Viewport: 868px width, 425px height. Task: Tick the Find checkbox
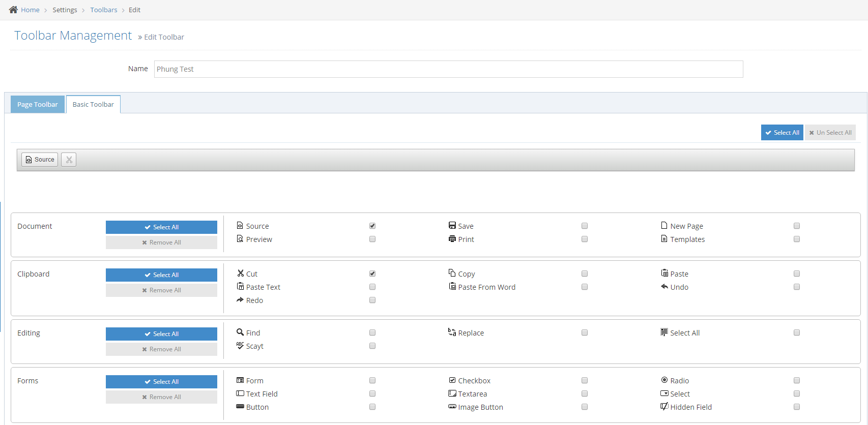click(372, 332)
